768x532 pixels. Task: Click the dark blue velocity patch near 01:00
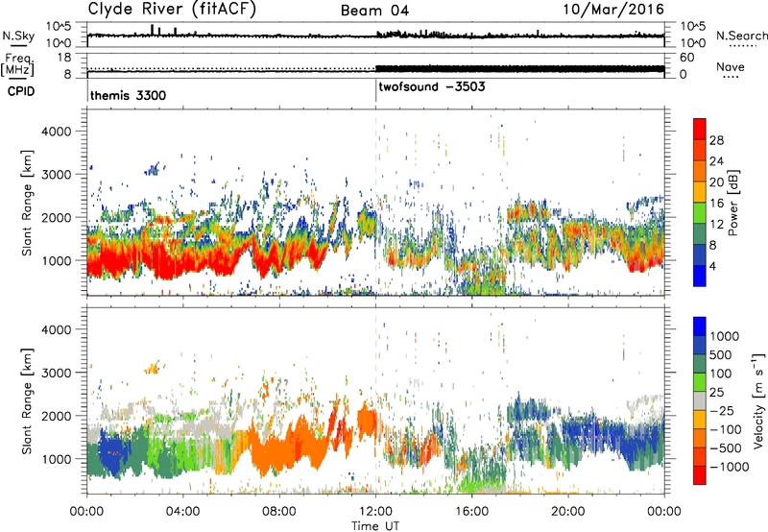tap(113, 453)
